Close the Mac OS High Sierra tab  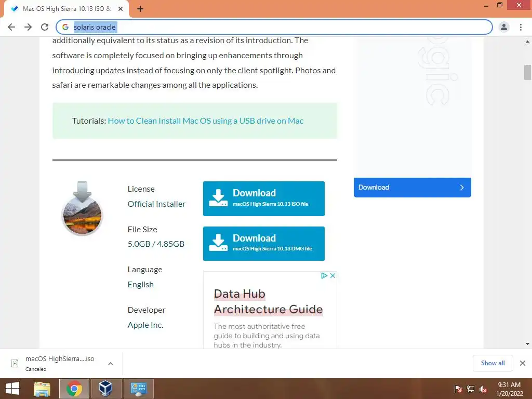(121, 9)
